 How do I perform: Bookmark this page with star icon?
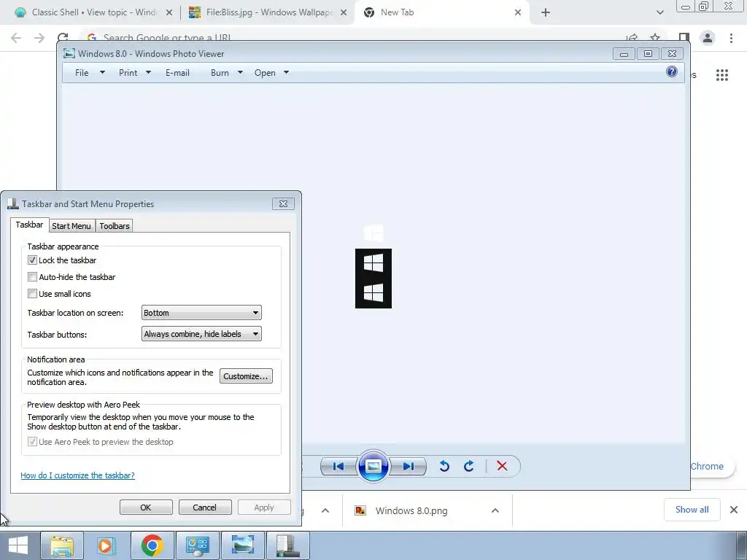(655, 38)
